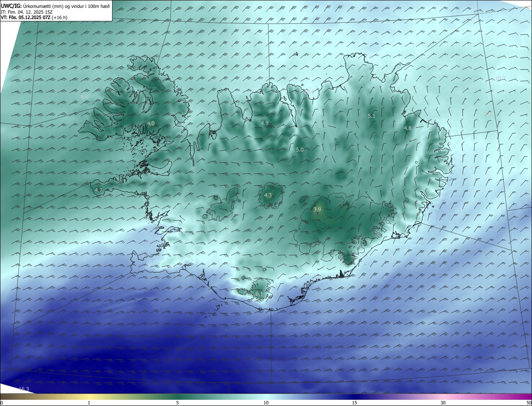Select the 15 tick label on the color scale
The width and height of the screenshot is (532, 406).
[355, 403]
